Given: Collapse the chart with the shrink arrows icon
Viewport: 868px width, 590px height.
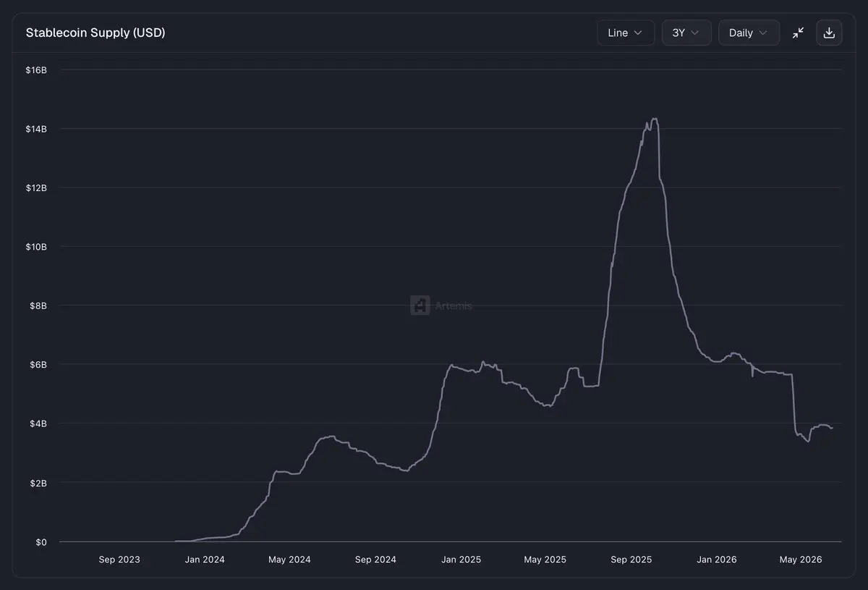Looking at the screenshot, I should [798, 33].
